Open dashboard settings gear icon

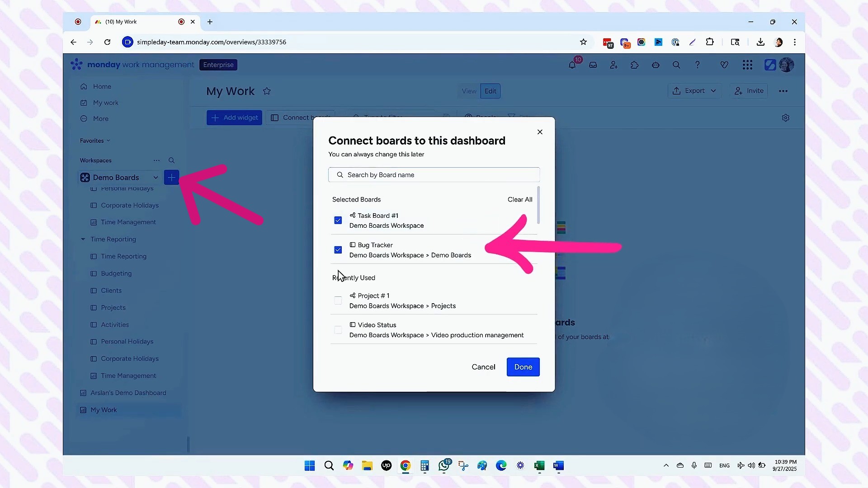(786, 117)
